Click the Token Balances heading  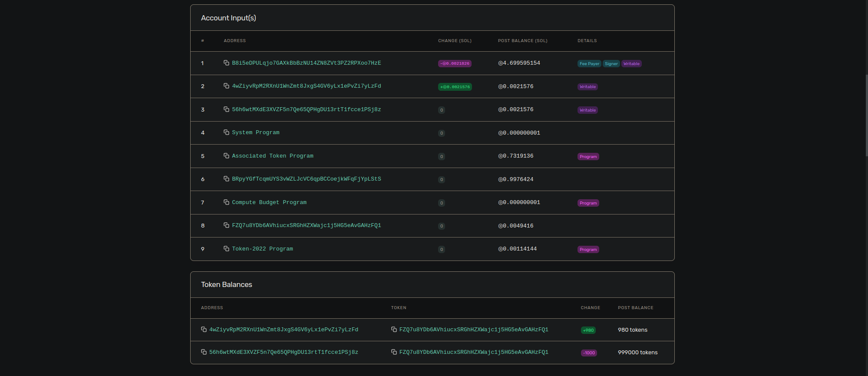(x=227, y=284)
